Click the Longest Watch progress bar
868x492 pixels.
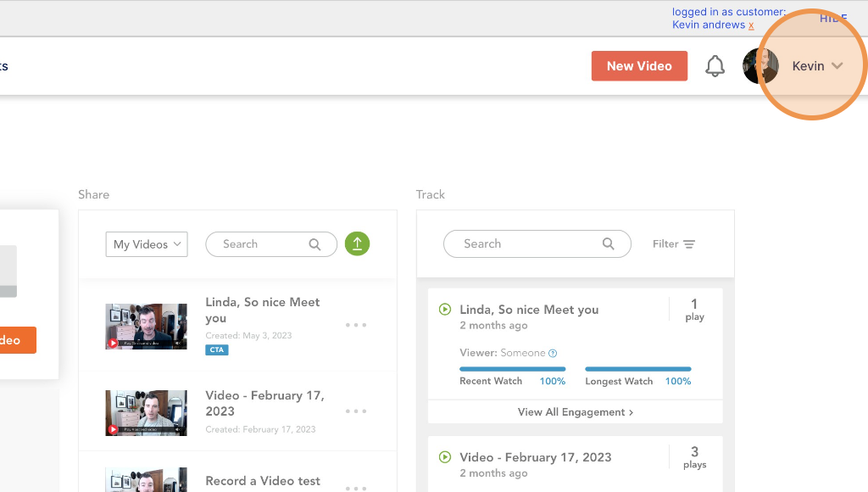coord(638,369)
